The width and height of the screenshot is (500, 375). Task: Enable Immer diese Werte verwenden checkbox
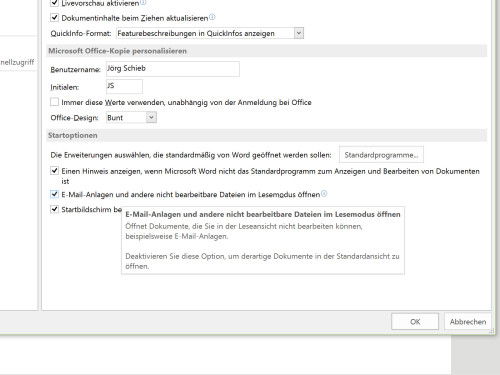pyautogui.click(x=54, y=102)
